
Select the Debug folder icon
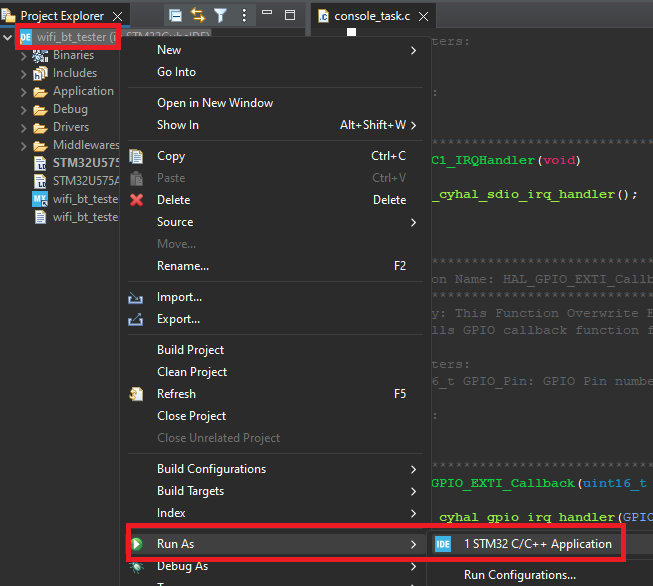pyautogui.click(x=40, y=110)
